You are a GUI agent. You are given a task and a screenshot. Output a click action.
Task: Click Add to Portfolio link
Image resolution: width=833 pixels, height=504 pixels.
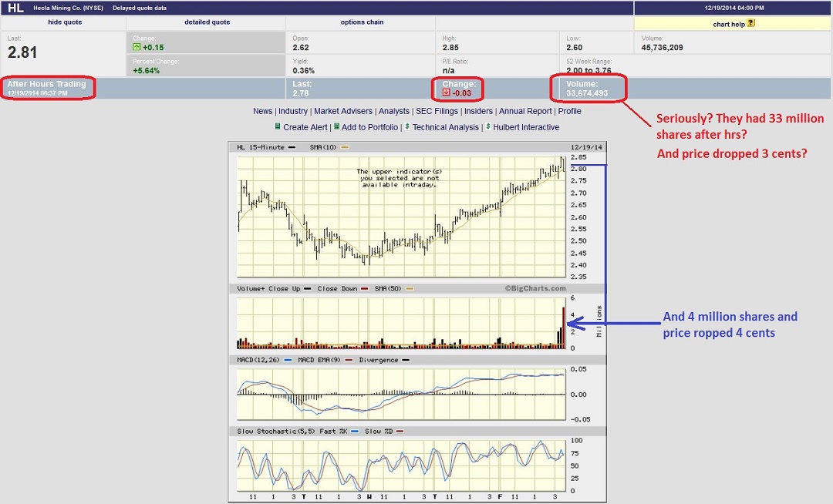369,127
